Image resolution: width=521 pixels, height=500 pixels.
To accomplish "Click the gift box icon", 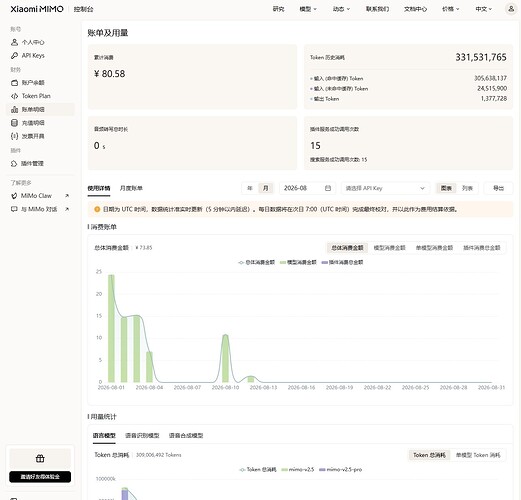I will (40, 459).
